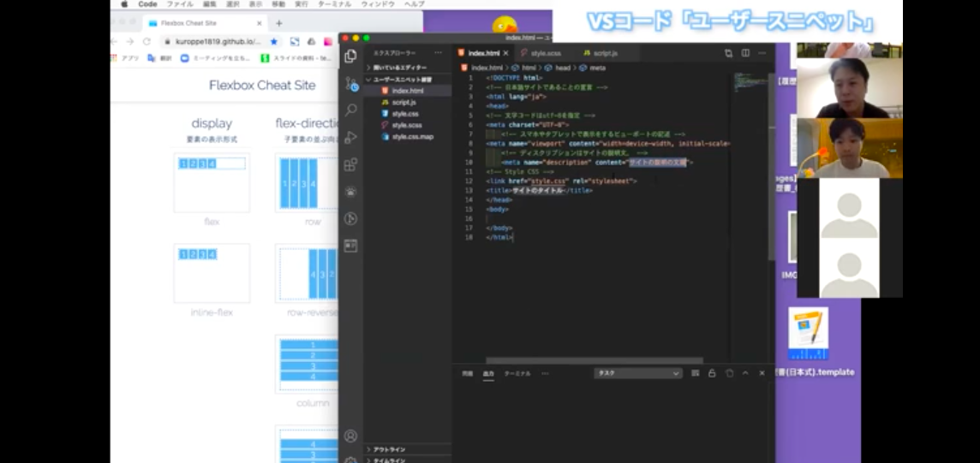This screenshot has height=463, width=980.
Task: Switch to the style.scss editor tab
Action: (x=545, y=53)
